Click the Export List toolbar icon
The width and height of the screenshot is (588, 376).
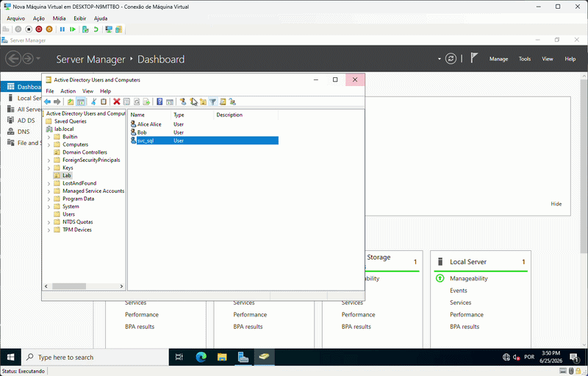tap(146, 102)
